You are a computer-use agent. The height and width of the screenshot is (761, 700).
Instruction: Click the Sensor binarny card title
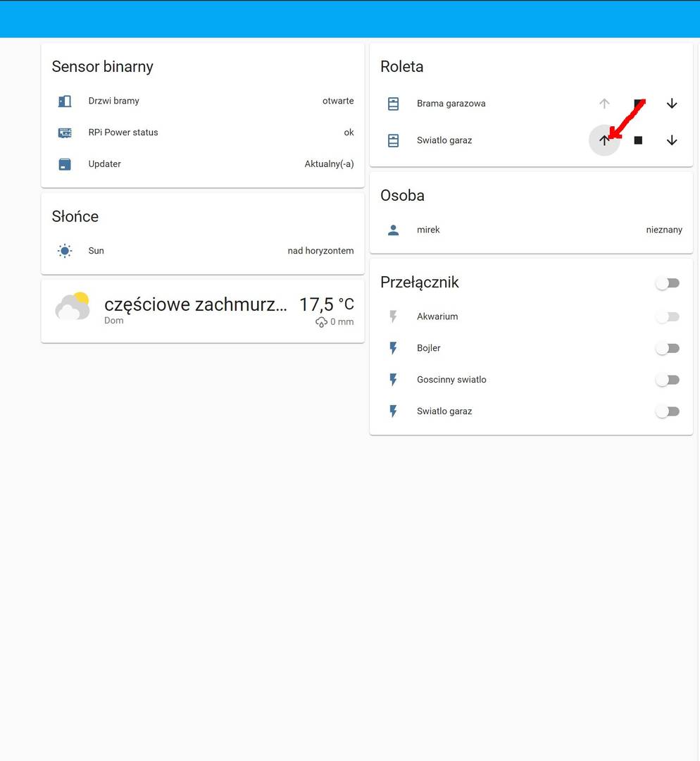(102, 66)
